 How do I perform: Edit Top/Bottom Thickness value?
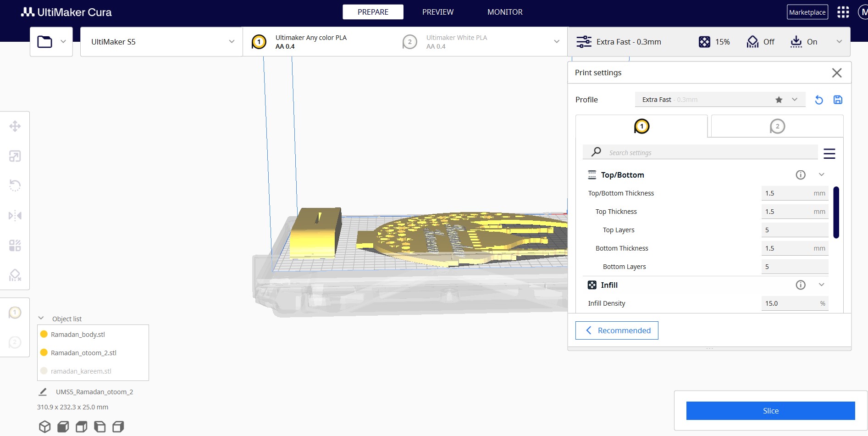(x=795, y=193)
